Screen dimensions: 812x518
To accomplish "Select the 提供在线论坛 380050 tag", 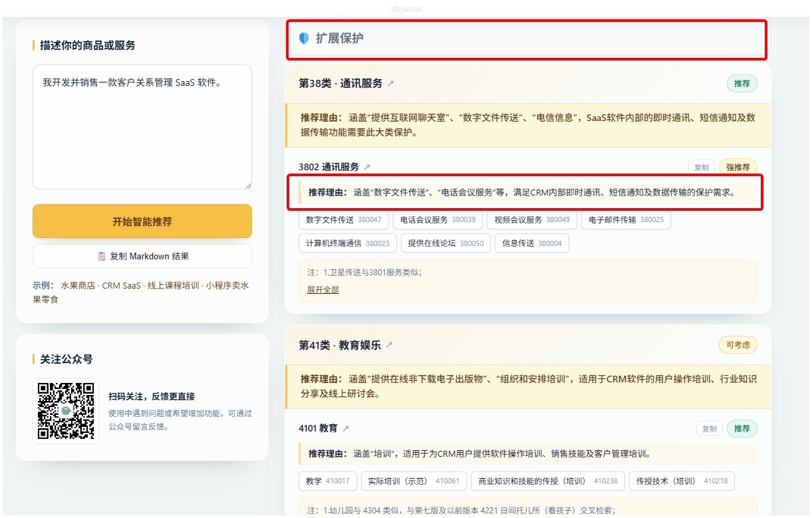I will point(446,243).
